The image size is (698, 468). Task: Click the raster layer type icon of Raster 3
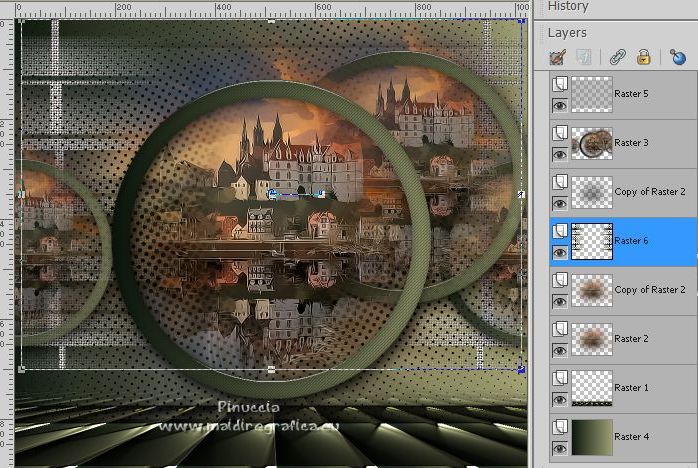pyautogui.click(x=560, y=133)
